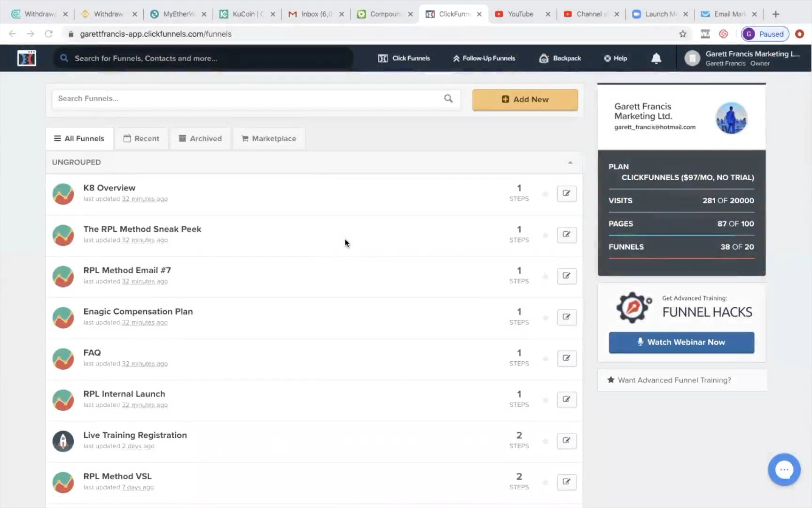Image resolution: width=812 pixels, height=508 pixels.
Task: Open the edit icon for K8 Overview funnel
Action: pyautogui.click(x=566, y=193)
